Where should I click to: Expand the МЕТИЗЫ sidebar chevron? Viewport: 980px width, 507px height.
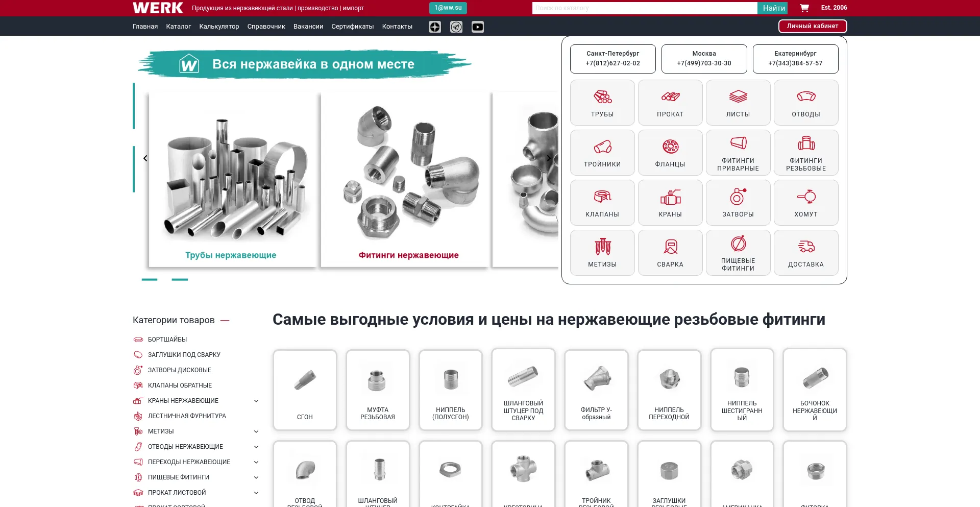point(256,431)
